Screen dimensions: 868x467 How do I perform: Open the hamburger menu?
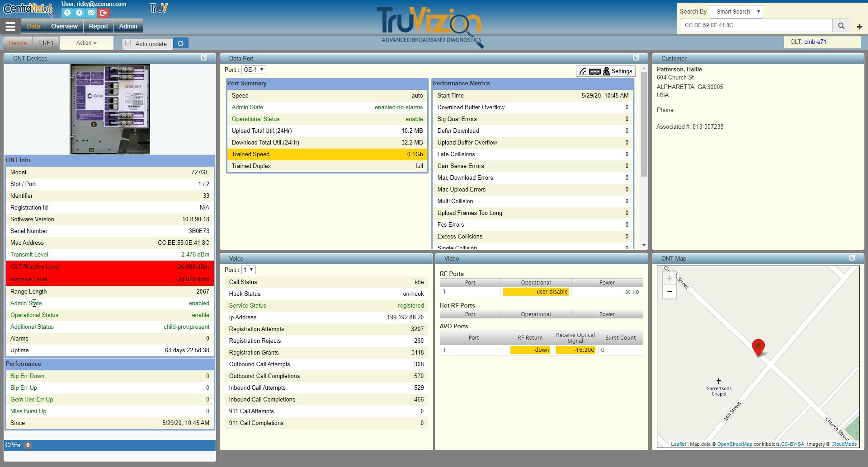(x=10, y=27)
